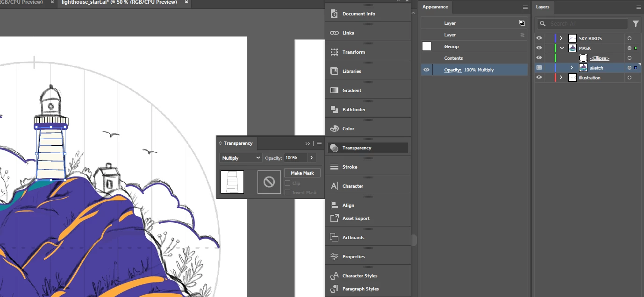Open the Multiply blending mode dropdown

pyautogui.click(x=241, y=158)
